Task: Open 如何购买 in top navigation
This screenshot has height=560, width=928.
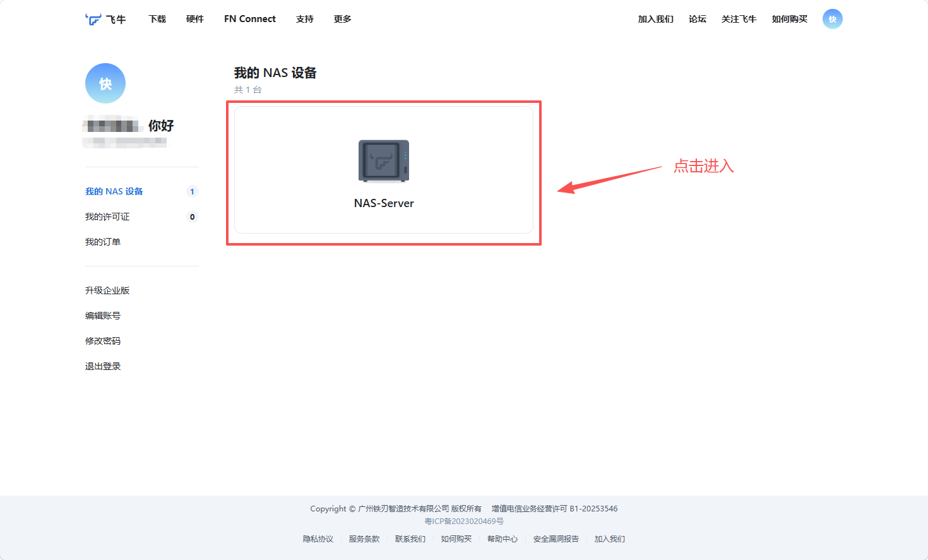Action: point(790,19)
